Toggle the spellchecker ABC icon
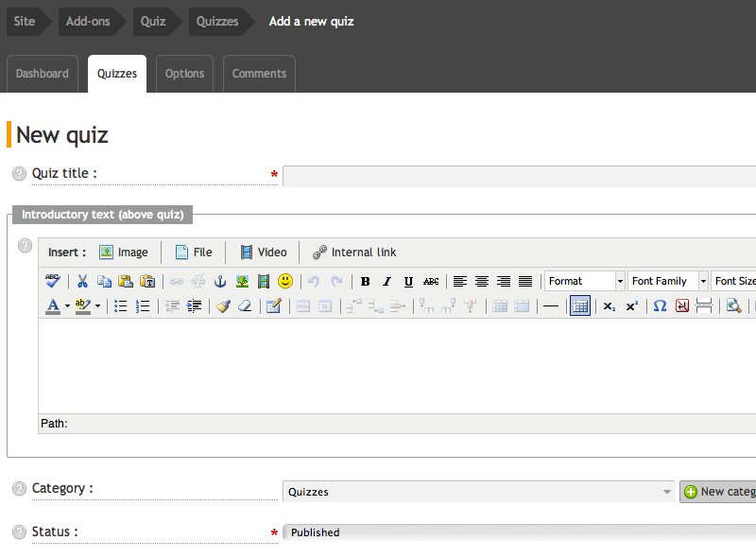 coord(53,281)
